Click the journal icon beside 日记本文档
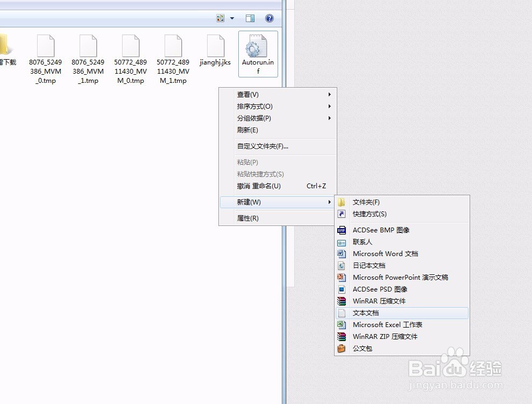The height and width of the screenshot is (404, 532). pyautogui.click(x=342, y=266)
